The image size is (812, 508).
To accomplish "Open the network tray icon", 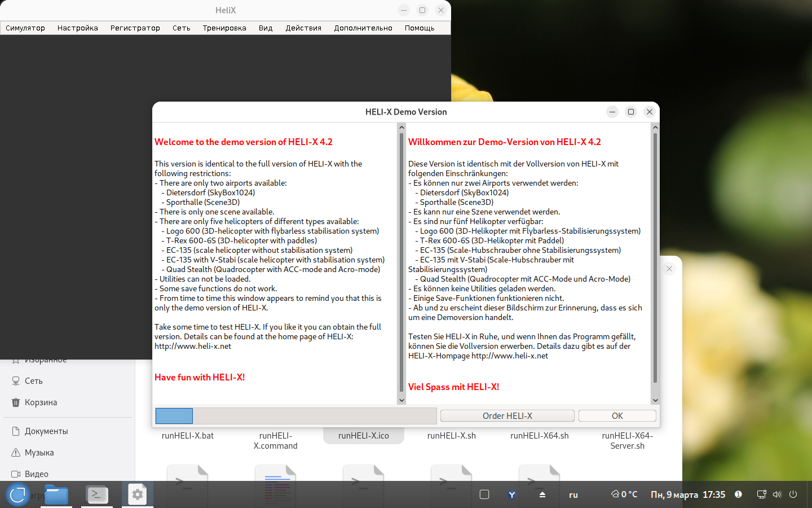I will 761,494.
